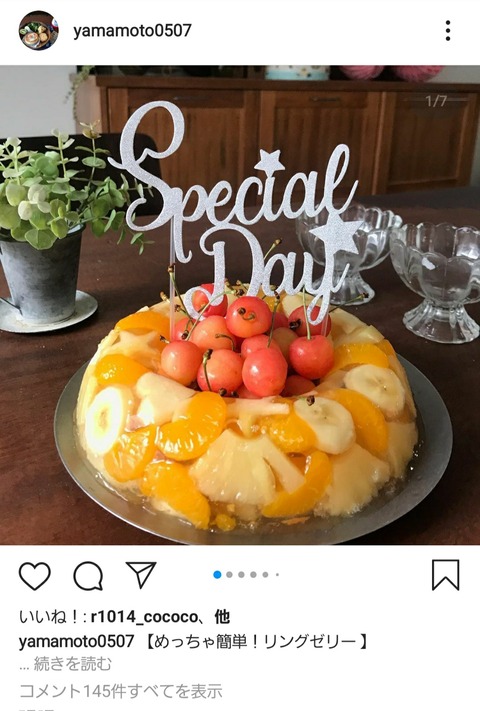View all 145 comments
Image resolution: width=480 pixels, height=711 pixels.
coord(121,691)
